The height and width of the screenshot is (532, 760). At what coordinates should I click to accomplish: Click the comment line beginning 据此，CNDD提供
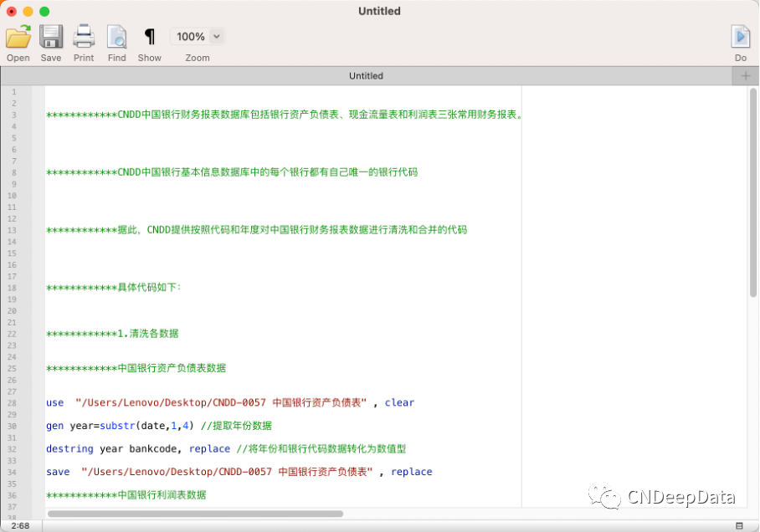(x=256, y=230)
